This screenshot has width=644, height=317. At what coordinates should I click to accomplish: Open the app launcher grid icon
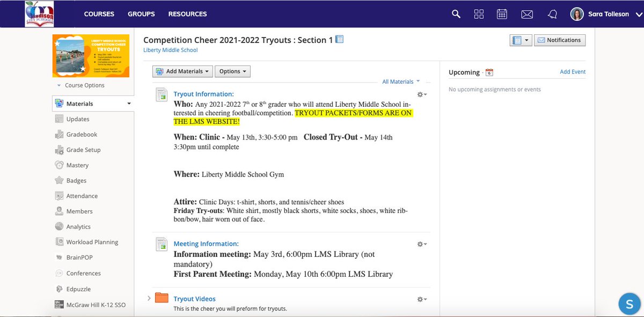(479, 14)
